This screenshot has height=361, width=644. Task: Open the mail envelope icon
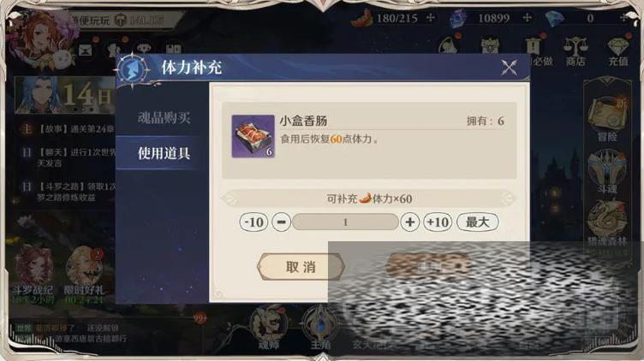pyautogui.click(x=85, y=50)
